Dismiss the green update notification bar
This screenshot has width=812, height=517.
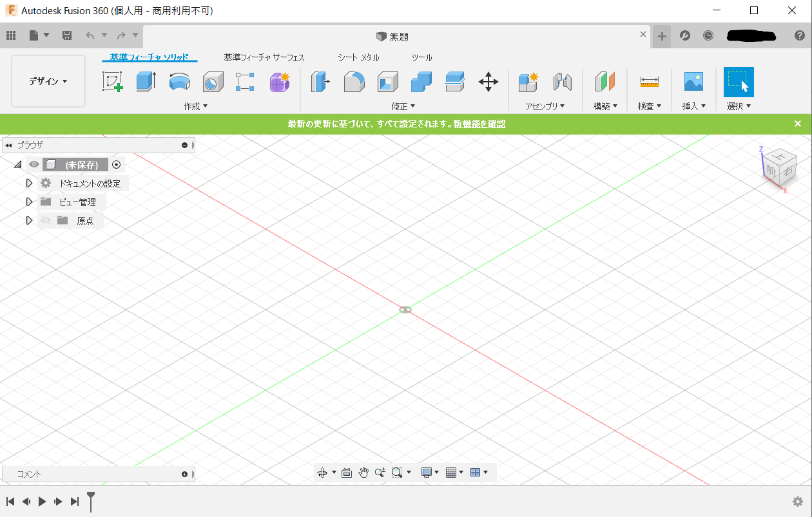(798, 124)
